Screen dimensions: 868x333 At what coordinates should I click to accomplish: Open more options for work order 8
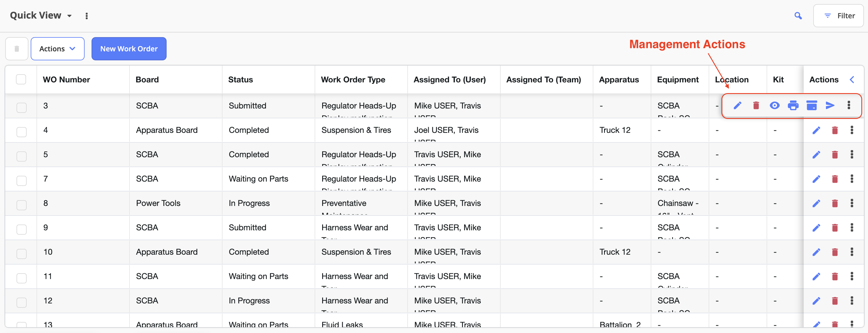pos(852,203)
